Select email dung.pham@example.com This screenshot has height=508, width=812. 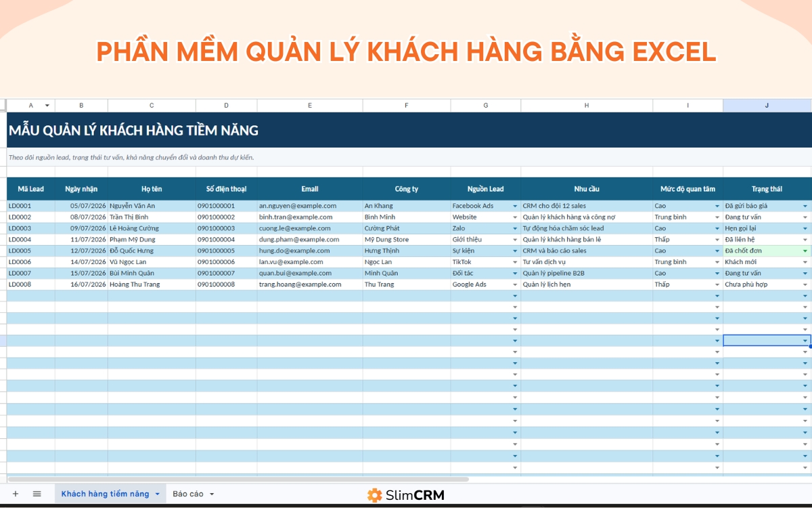(310, 240)
